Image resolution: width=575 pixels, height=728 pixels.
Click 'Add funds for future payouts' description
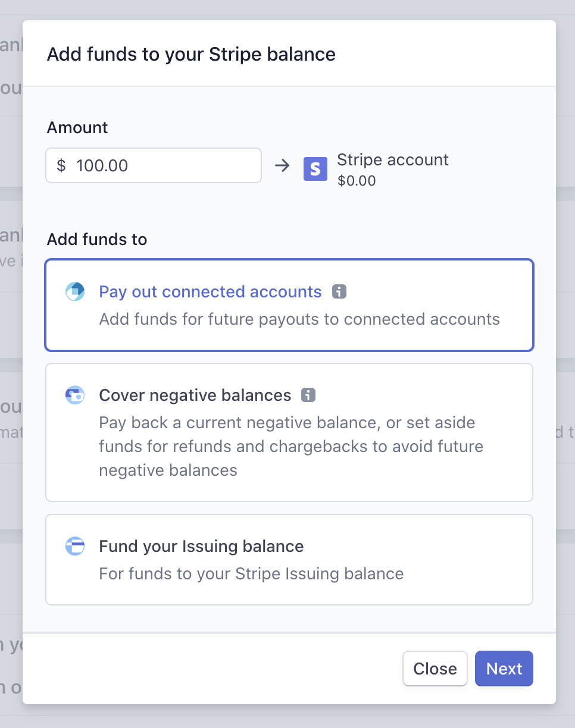click(x=299, y=319)
